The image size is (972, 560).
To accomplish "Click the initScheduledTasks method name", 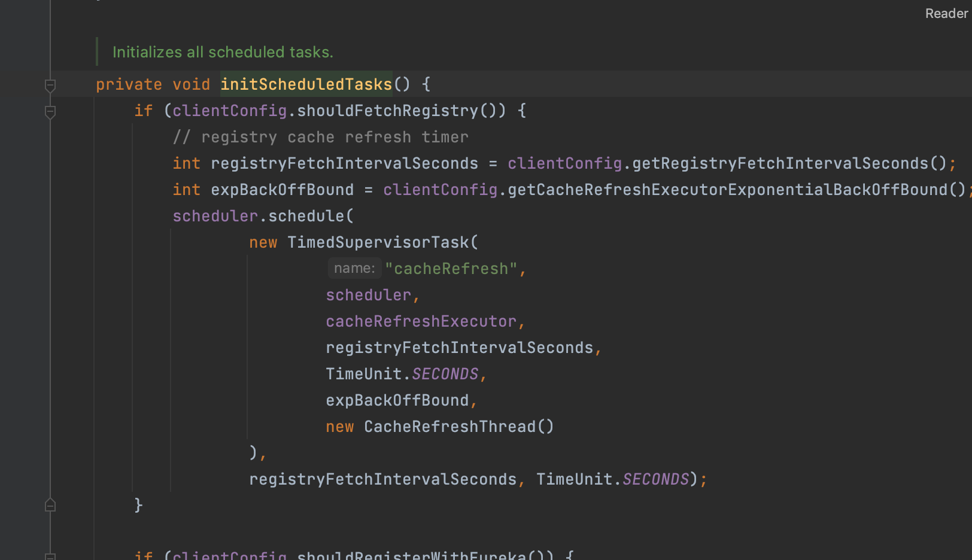I will [x=306, y=84].
